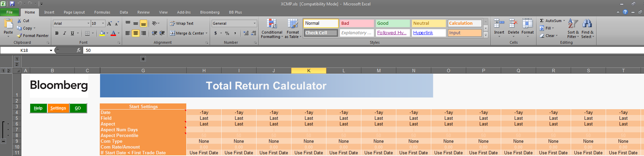Switch to the Insert tab

[49, 12]
